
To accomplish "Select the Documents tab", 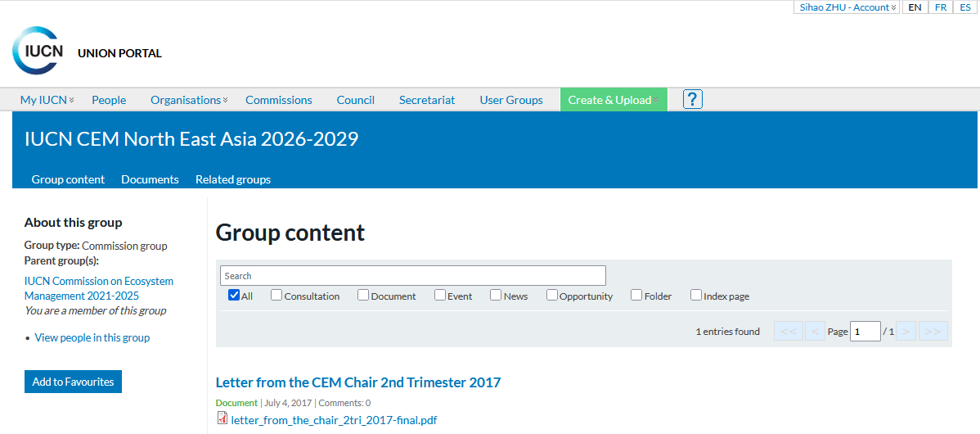I will pos(150,179).
